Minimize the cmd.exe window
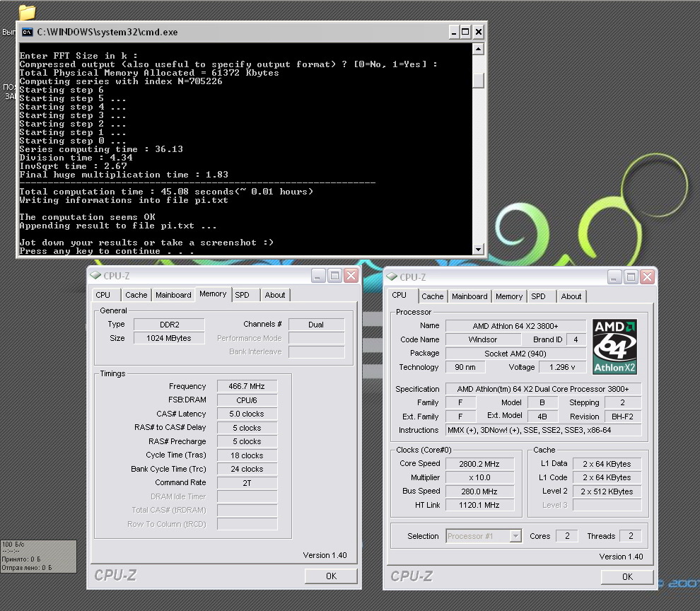 tap(454, 32)
